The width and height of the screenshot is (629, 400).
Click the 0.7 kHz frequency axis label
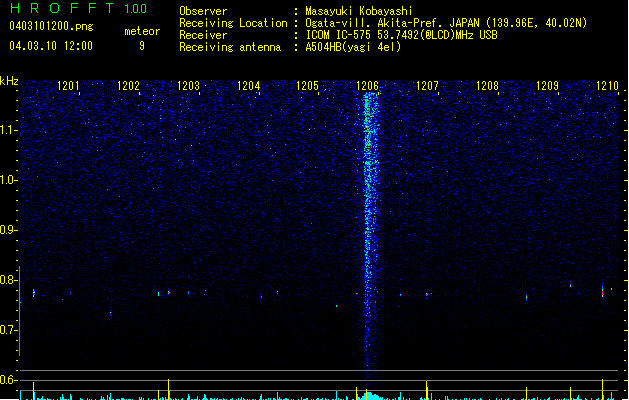coord(8,330)
